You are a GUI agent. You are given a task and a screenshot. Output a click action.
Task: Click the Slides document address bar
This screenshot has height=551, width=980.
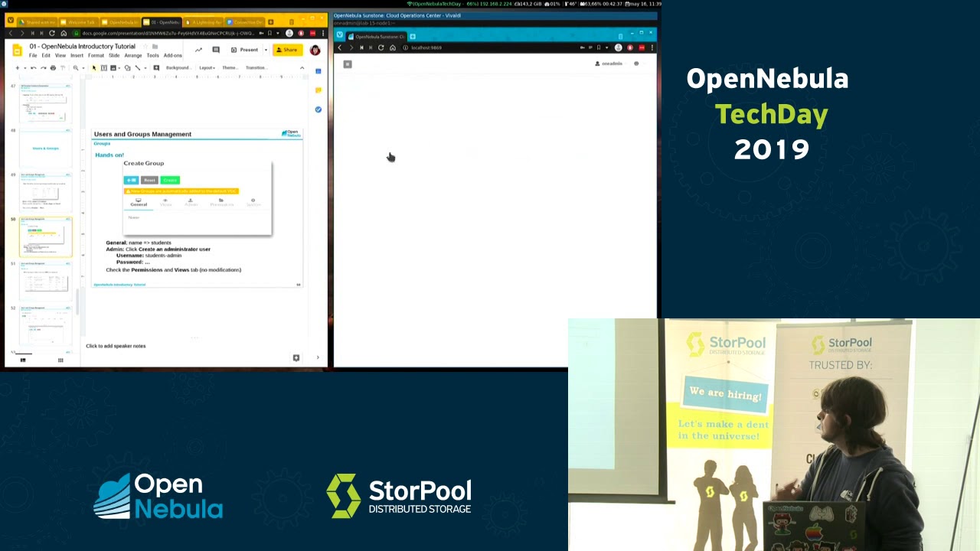pyautogui.click(x=167, y=34)
